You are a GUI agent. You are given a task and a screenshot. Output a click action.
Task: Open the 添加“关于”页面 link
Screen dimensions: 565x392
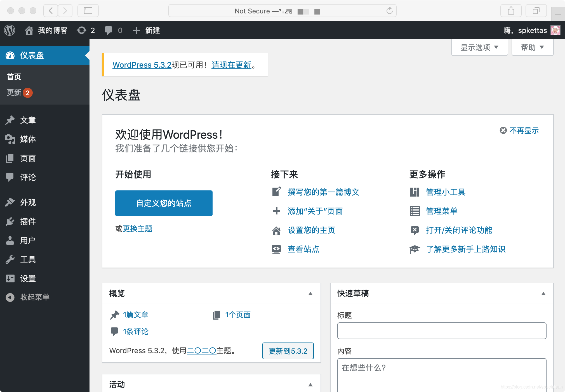click(x=315, y=211)
